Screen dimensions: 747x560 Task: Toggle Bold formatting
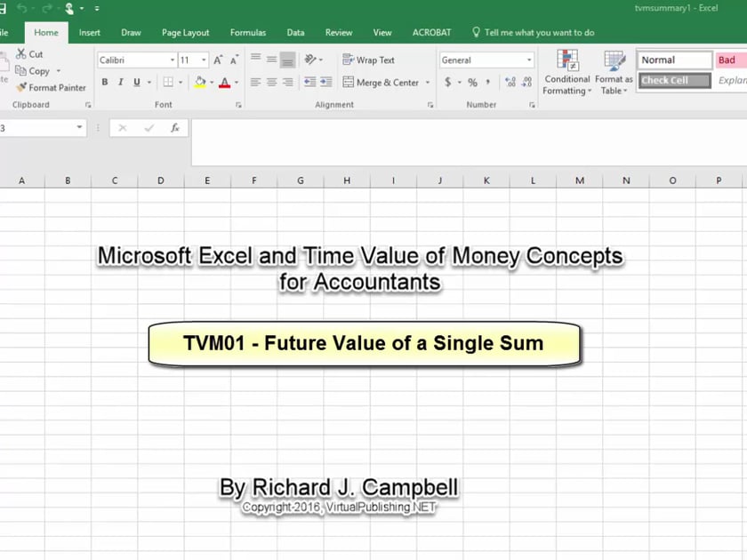(x=105, y=82)
